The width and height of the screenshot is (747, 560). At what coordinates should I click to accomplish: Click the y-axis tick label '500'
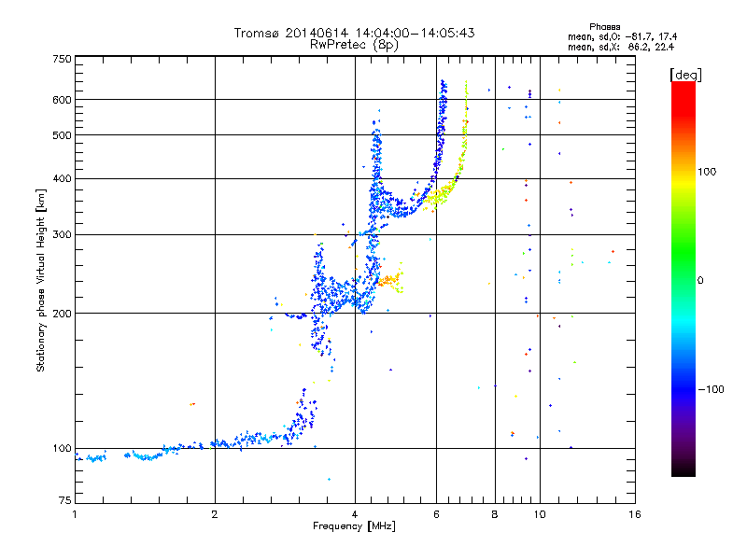(x=62, y=135)
